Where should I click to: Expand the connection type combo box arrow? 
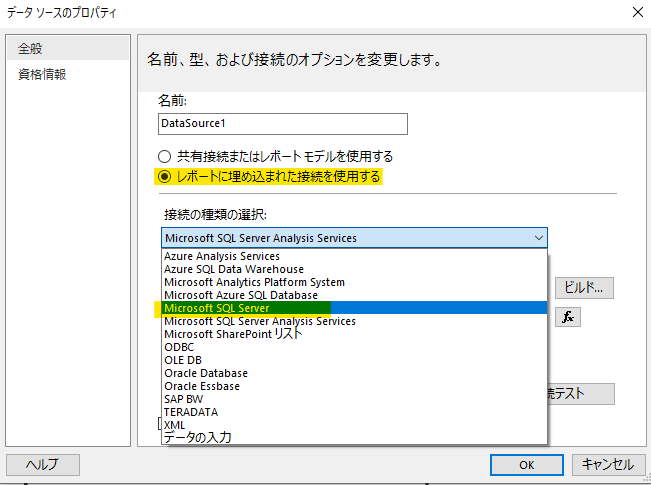click(539, 237)
